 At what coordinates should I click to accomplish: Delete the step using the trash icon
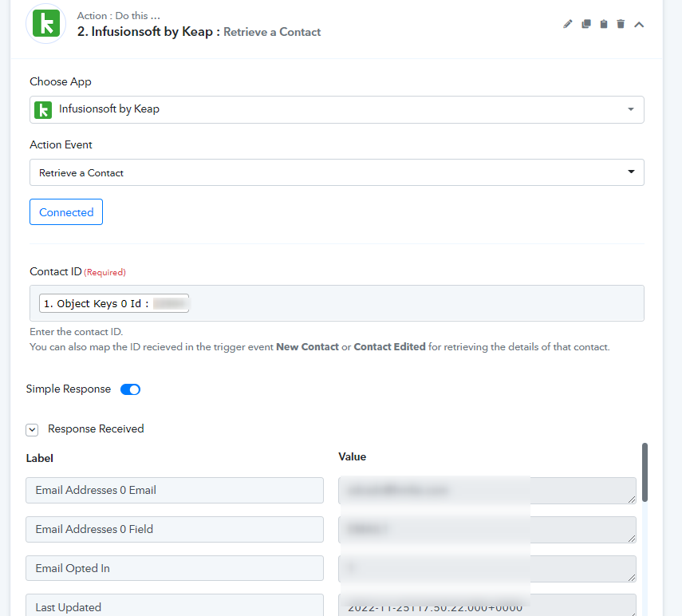(621, 24)
